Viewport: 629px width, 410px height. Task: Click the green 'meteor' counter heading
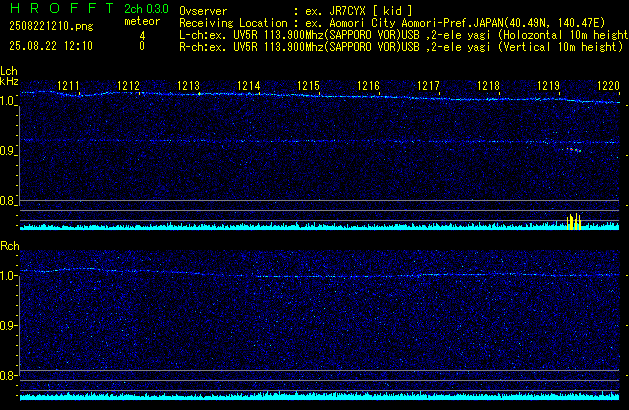coord(142,21)
